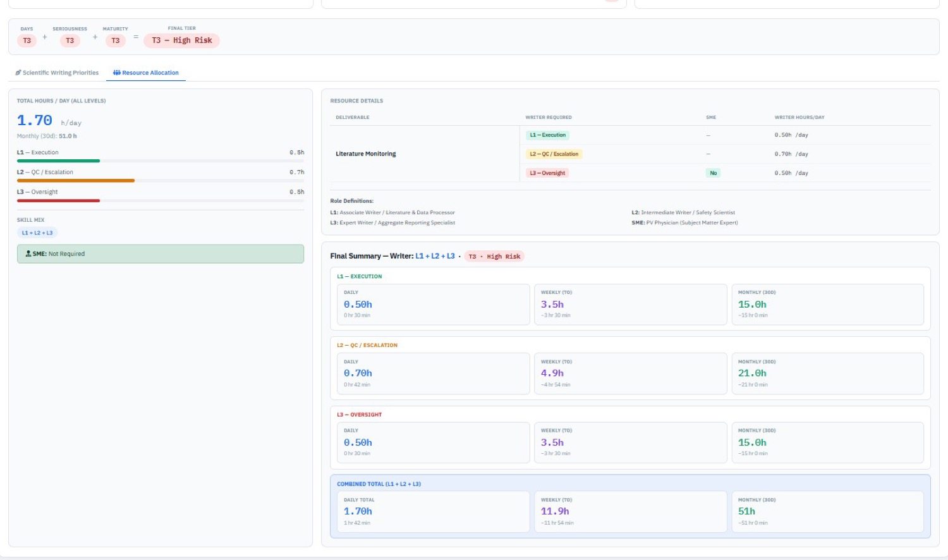Click '0.70h /day' in the L2 table row
Screen dimensions: 948x560
[x=791, y=154]
